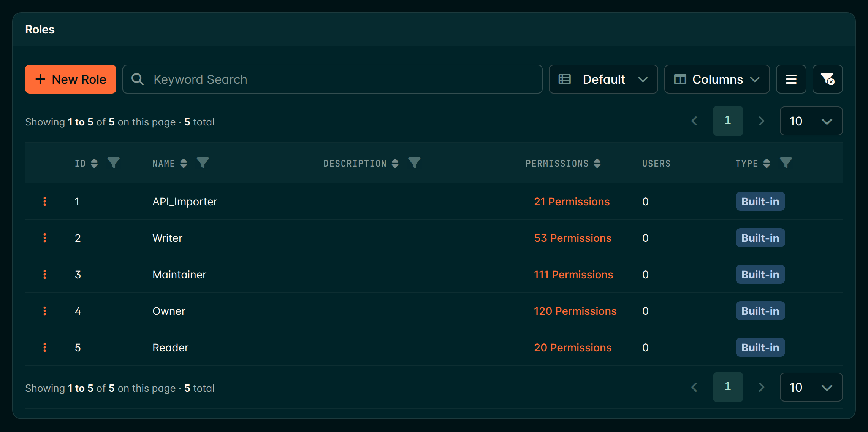The height and width of the screenshot is (432, 868).
Task: Open the 53 Permissions link
Action: pos(573,238)
